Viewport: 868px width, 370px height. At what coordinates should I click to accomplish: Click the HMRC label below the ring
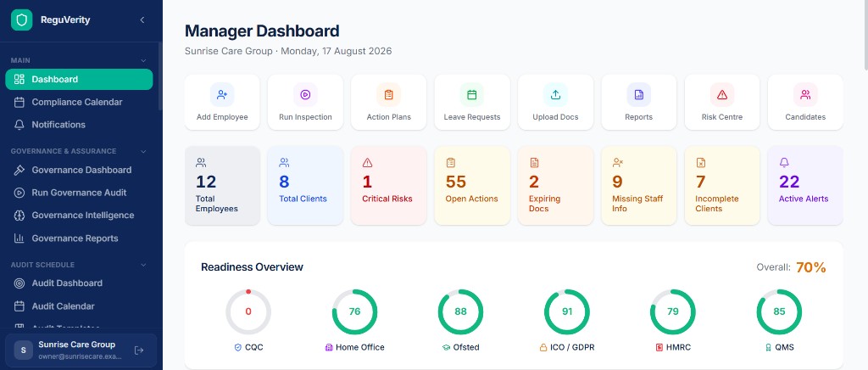678,347
